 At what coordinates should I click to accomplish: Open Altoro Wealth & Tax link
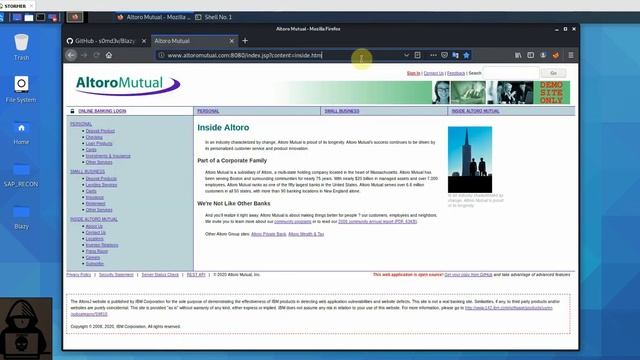coord(306,234)
